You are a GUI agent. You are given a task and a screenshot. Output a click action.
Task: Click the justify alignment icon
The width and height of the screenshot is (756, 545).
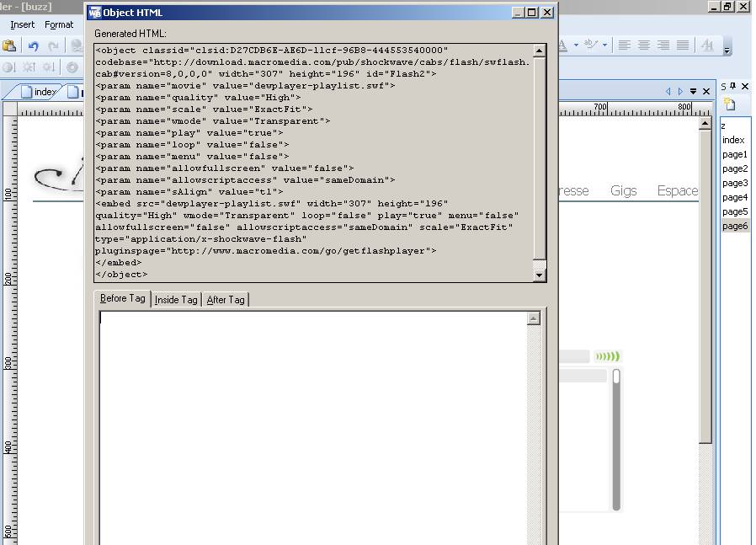pyautogui.click(x=683, y=45)
